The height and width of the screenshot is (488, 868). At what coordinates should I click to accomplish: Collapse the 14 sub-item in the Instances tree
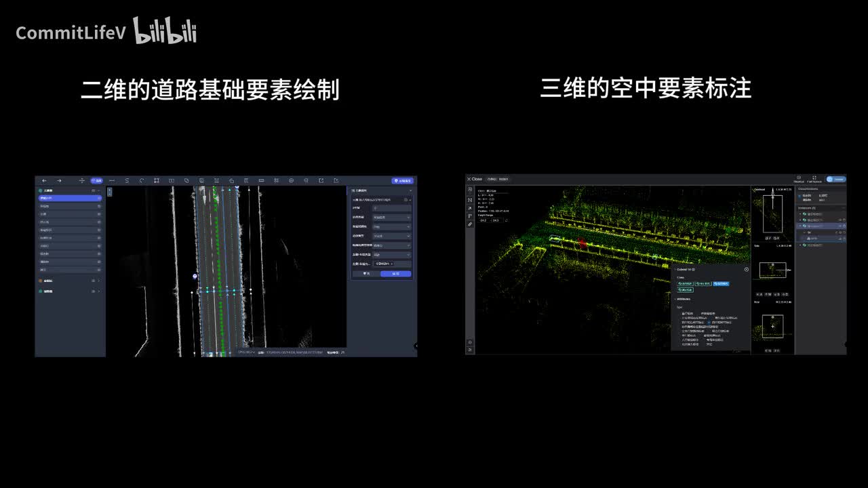[x=805, y=232]
